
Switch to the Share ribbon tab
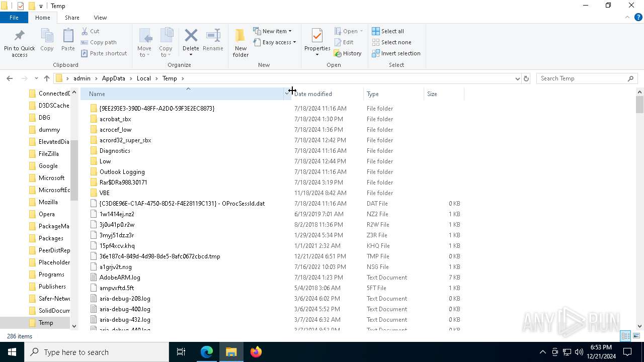click(x=72, y=18)
